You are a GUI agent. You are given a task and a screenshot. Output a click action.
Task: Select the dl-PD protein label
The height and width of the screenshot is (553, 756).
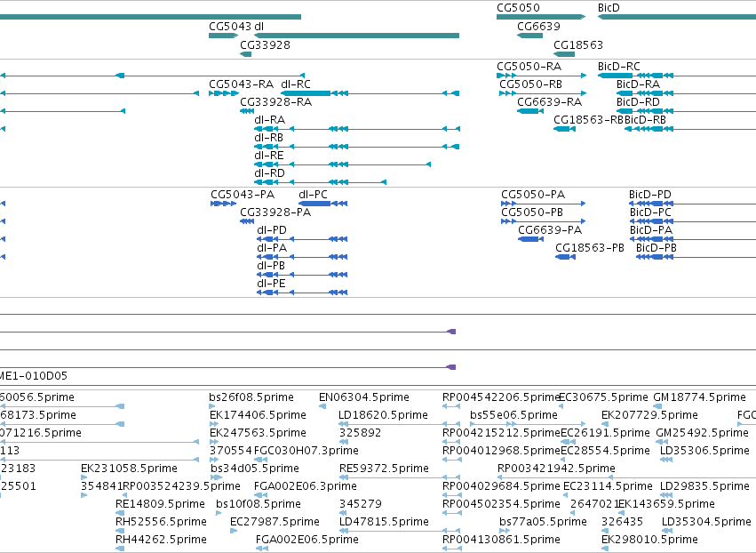pos(272,230)
